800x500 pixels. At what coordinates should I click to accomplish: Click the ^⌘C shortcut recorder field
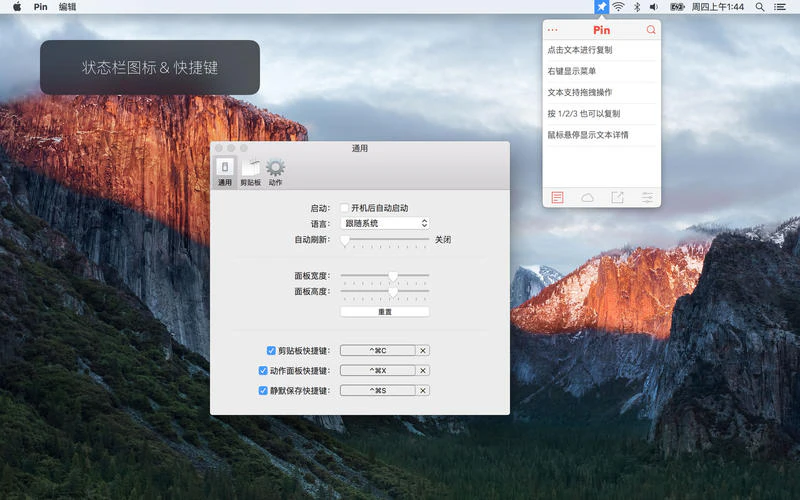(378, 351)
